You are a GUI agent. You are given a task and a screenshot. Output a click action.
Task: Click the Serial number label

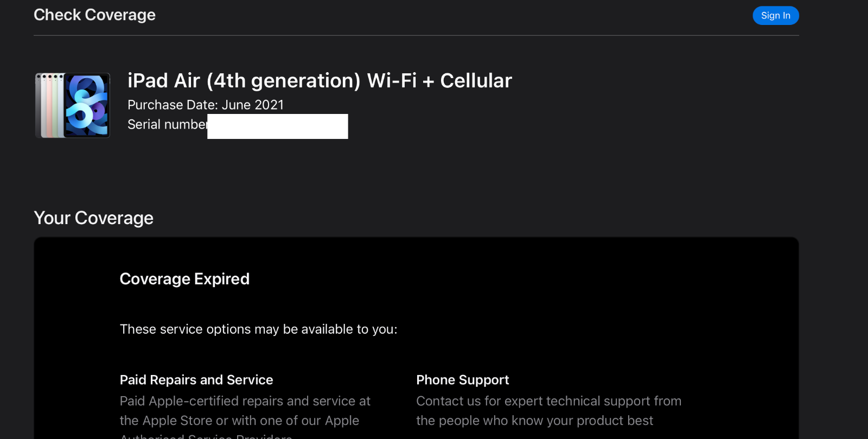167,124
